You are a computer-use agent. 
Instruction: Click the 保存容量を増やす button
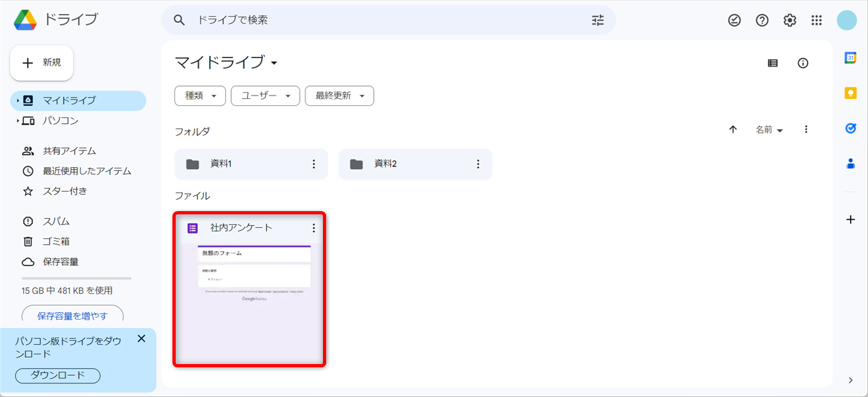click(72, 314)
